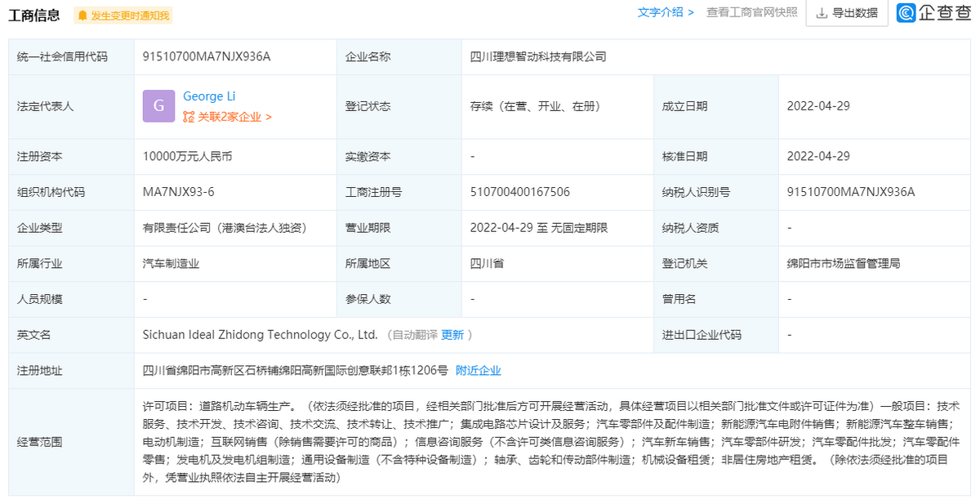Click organization code MA7NJX93-6

pos(178,192)
